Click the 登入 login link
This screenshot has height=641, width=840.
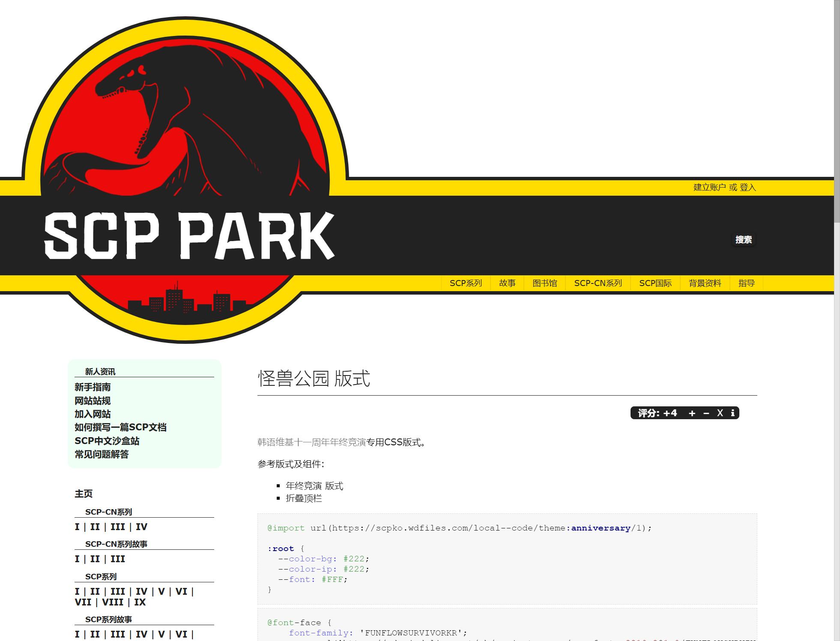[x=748, y=187]
